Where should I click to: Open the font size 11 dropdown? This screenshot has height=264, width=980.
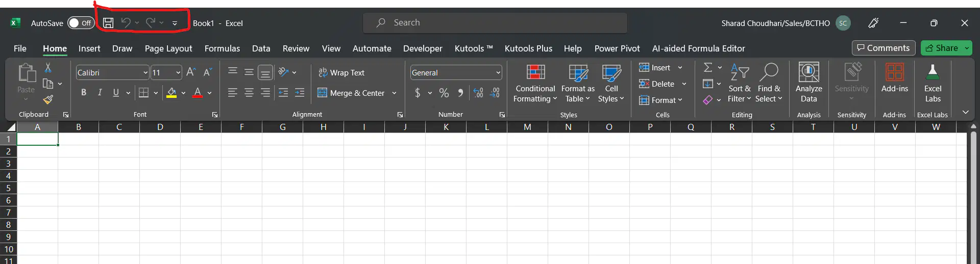tap(178, 73)
